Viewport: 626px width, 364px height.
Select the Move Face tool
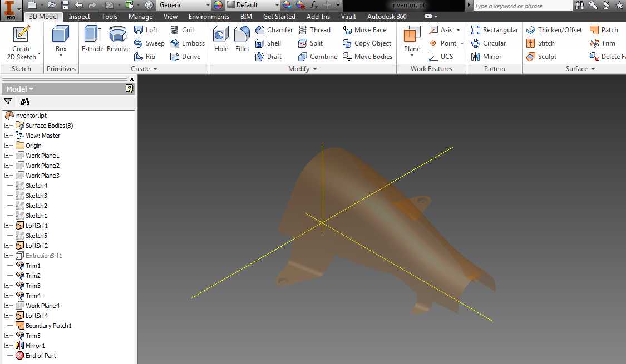click(x=364, y=30)
